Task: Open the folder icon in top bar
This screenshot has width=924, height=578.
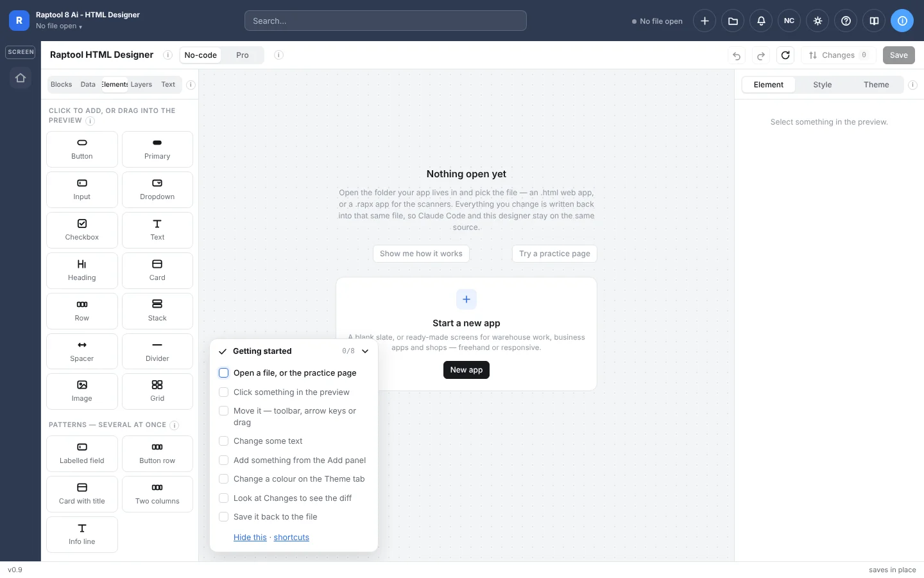Action: (733, 21)
